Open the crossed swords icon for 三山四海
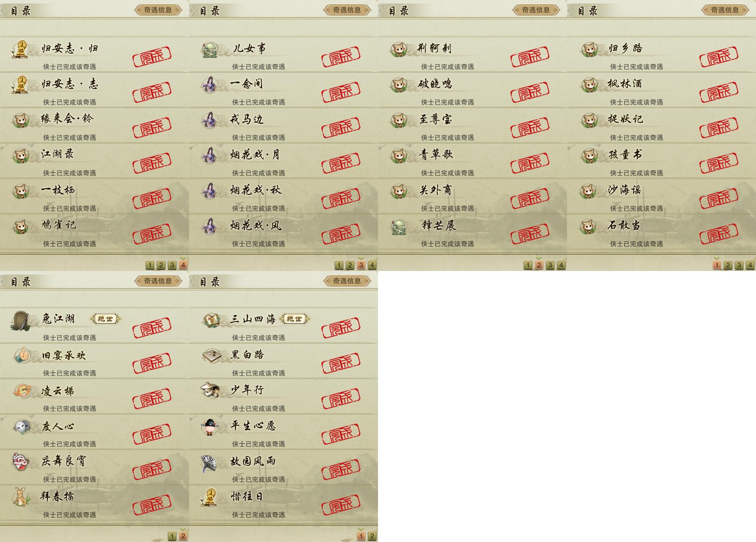This screenshot has height=542, width=756. click(x=211, y=320)
